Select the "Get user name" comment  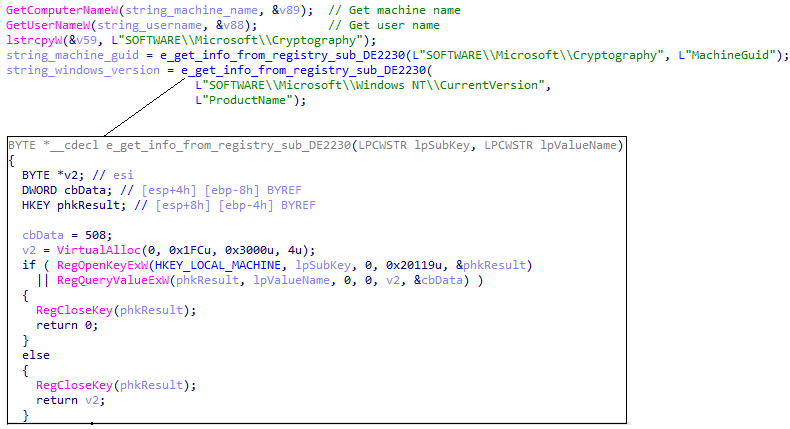click(x=383, y=24)
